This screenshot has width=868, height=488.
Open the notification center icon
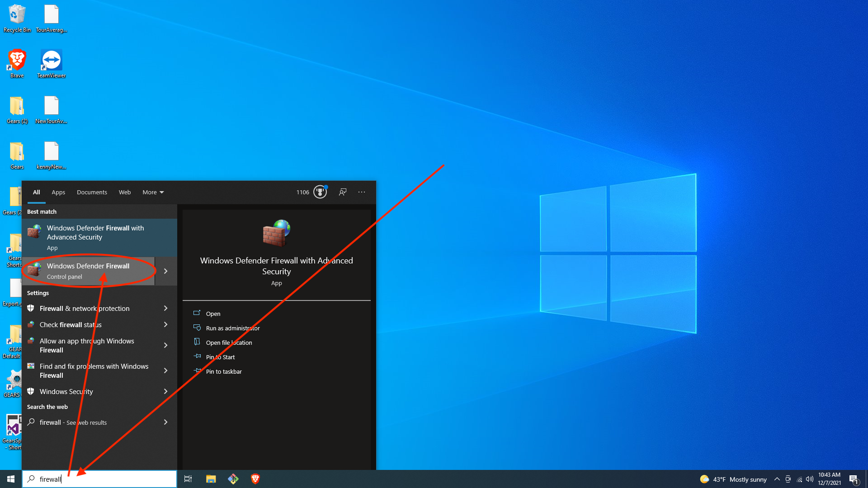(x=854, y=479)
